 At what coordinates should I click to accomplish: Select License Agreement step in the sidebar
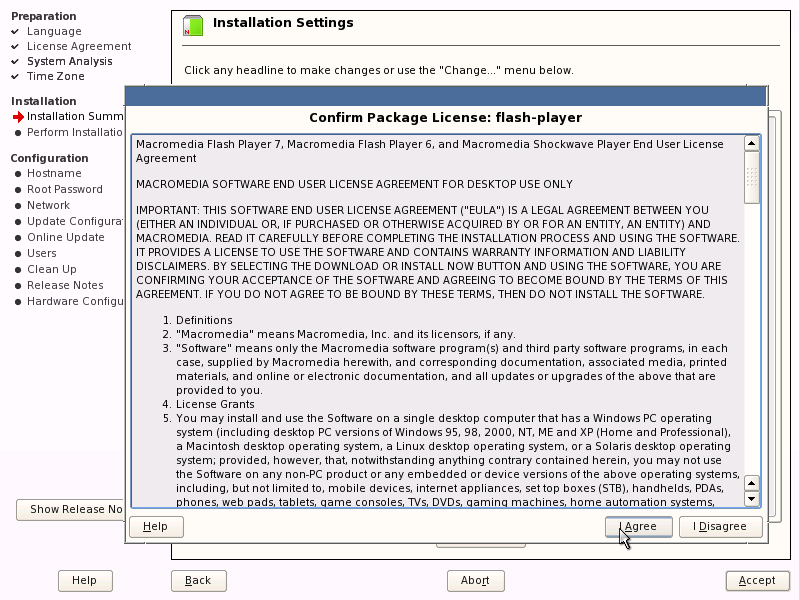(79, 46)
